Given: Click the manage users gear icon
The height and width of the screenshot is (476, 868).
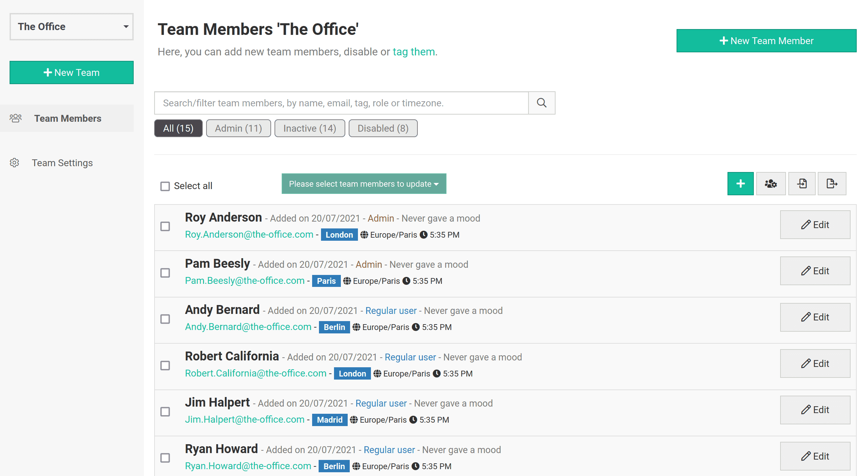Looking at the screenshot, I should (x=771, y=184).
